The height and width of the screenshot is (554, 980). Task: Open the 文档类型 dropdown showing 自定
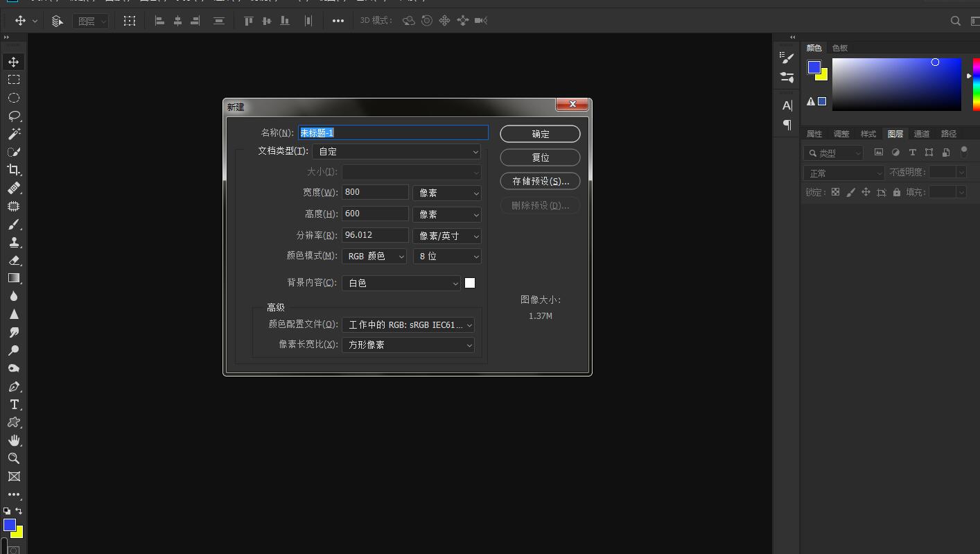click(396, 151)
